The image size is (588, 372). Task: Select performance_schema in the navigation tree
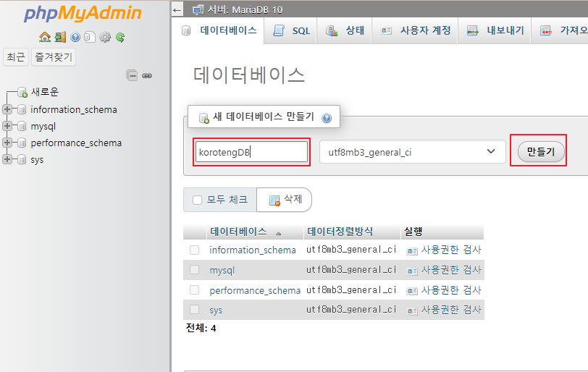click(76, 143)
